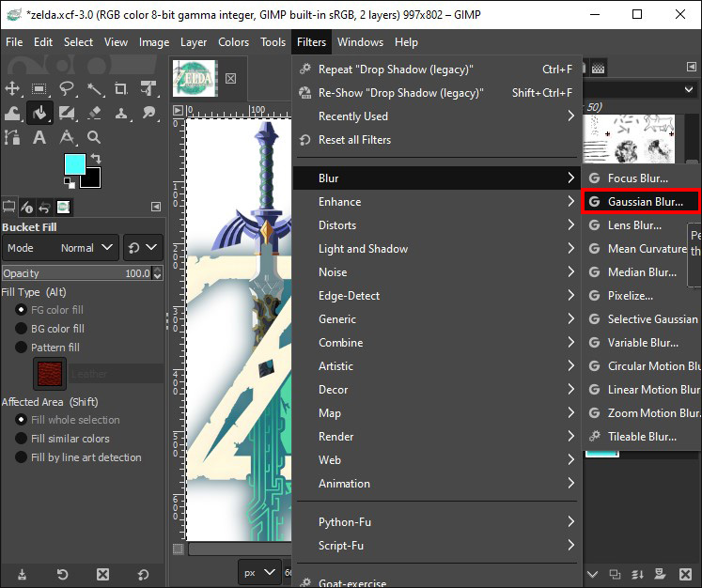
Task: Select FG color fill radio option
Action: (x=21, y=310)
